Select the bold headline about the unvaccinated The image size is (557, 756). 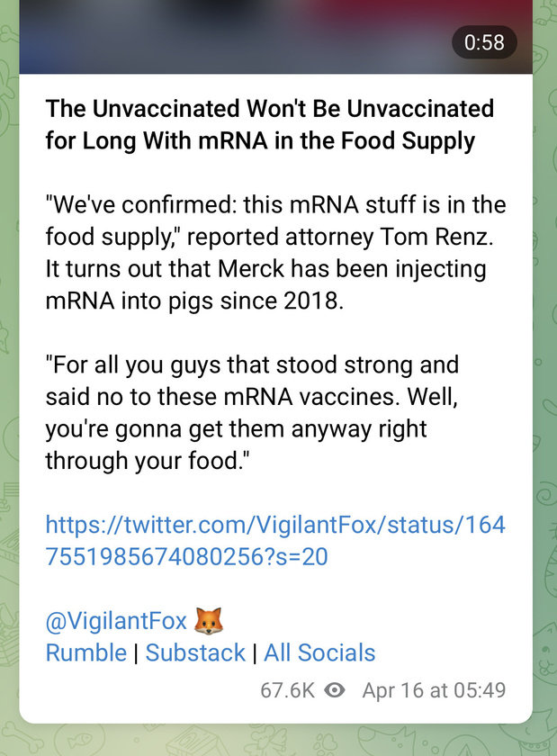pos(270,124)
